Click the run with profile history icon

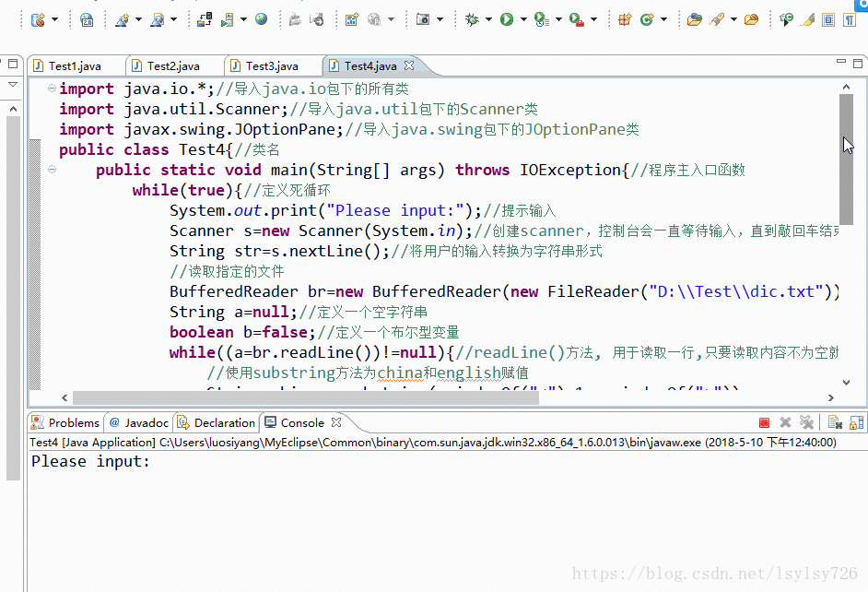coord(542,20)
